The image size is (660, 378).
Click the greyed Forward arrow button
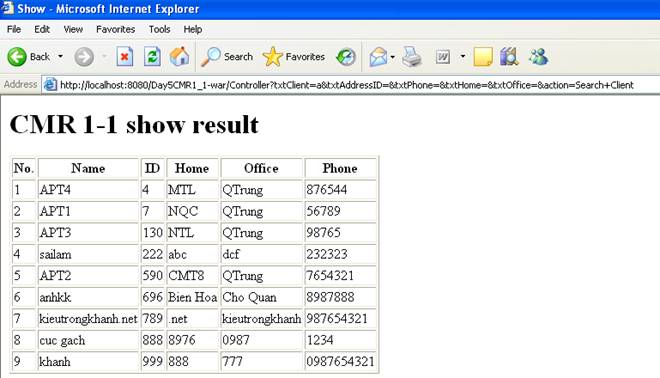pyautogui.click(x=84, y=57)
